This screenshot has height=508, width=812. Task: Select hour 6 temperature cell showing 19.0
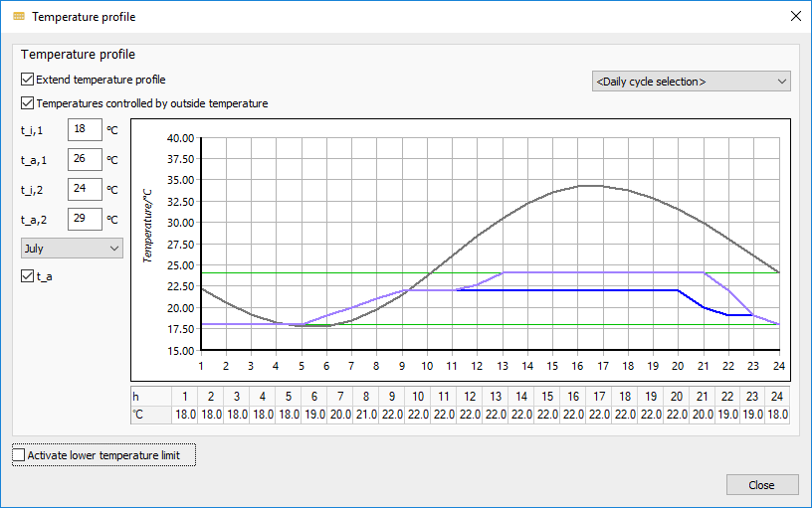point(314,415)
